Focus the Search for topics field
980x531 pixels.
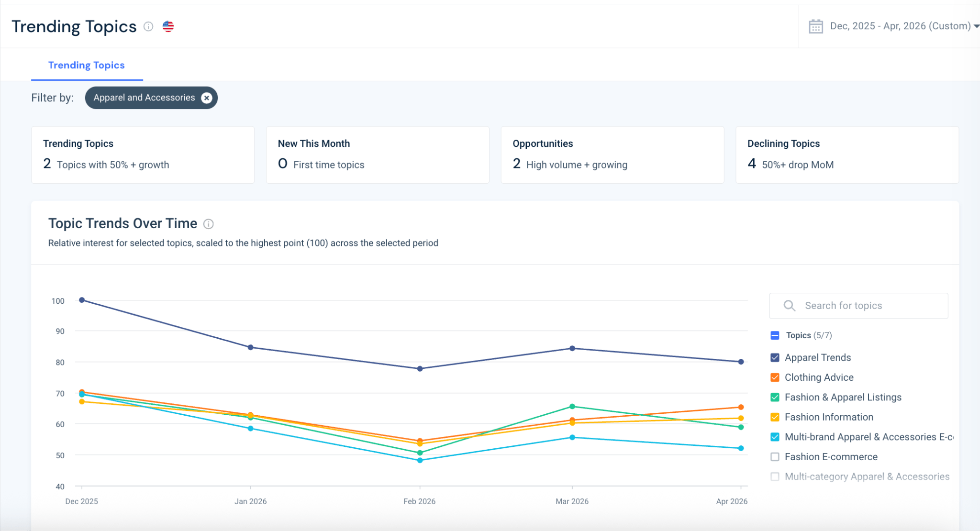(x=858, y=306)
